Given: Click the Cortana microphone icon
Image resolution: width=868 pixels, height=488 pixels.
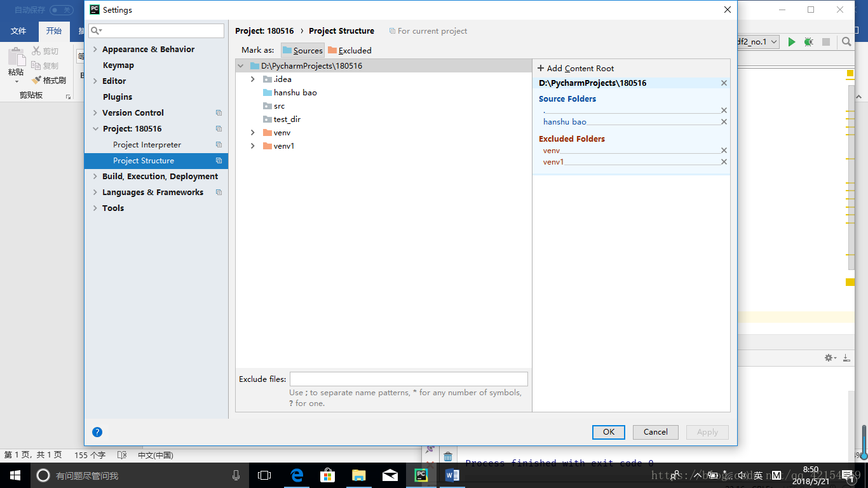Looking at the screenshot, I should coord(236,475).
